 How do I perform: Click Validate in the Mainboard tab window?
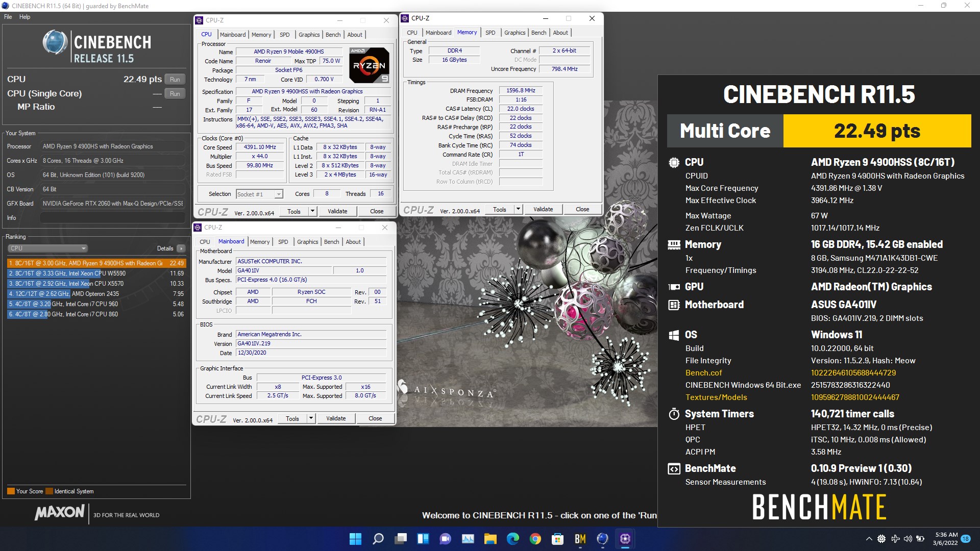[x=336, y=418]
